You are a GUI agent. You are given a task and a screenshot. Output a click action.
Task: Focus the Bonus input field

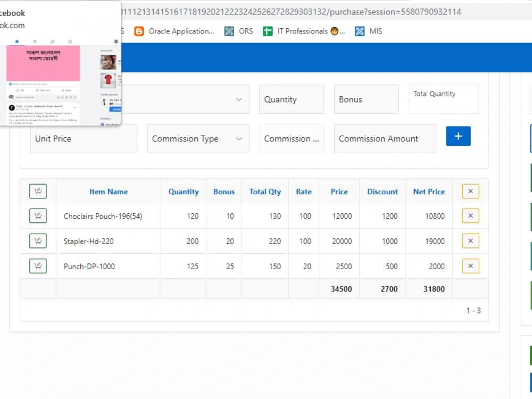click(367, 99)
